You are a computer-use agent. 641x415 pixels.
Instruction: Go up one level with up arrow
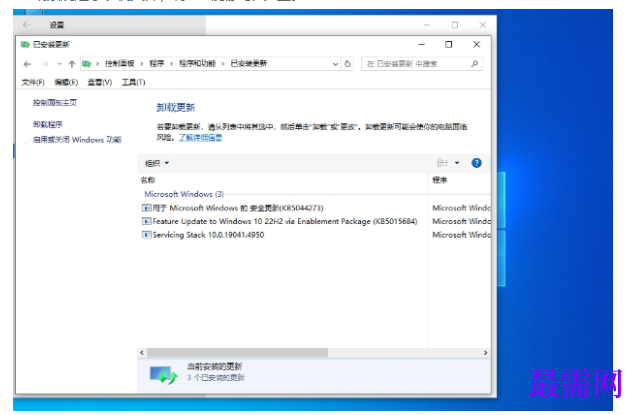point(72,64)
